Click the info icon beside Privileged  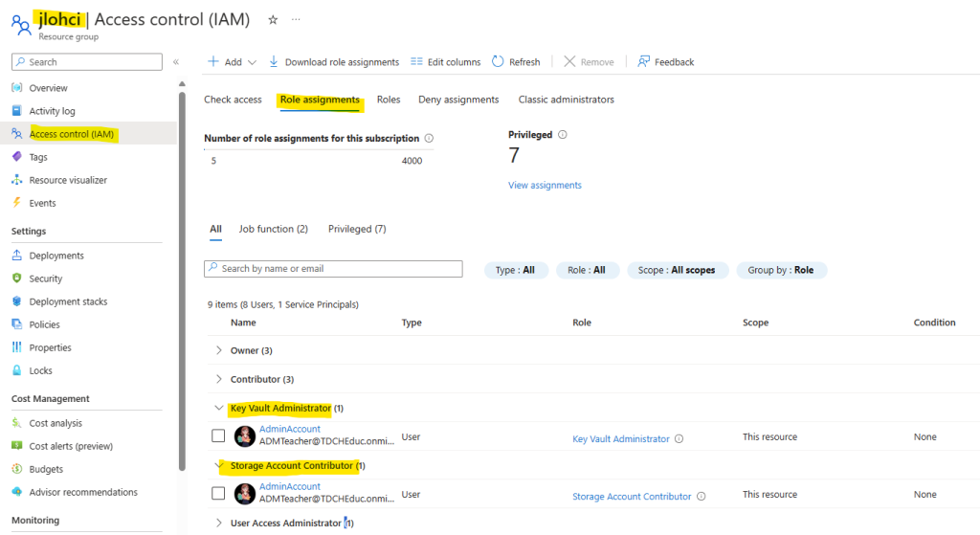[563, 134]
